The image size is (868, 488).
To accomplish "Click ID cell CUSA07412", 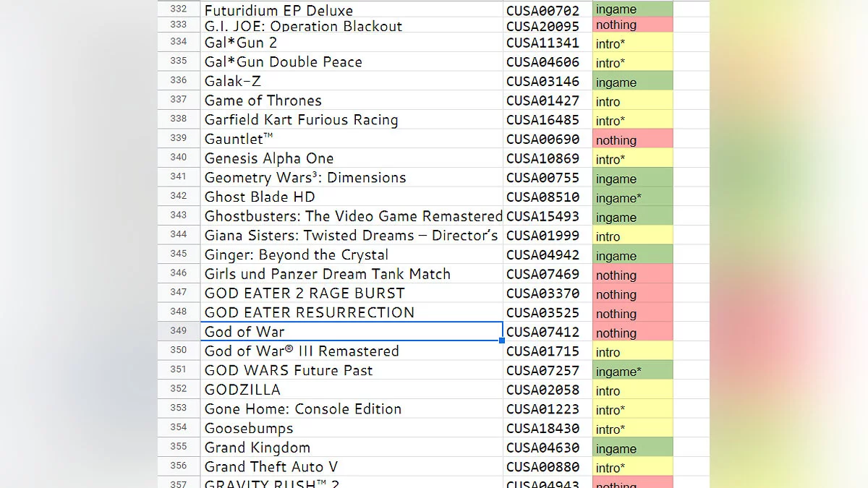I will click(x=548, y=332).
